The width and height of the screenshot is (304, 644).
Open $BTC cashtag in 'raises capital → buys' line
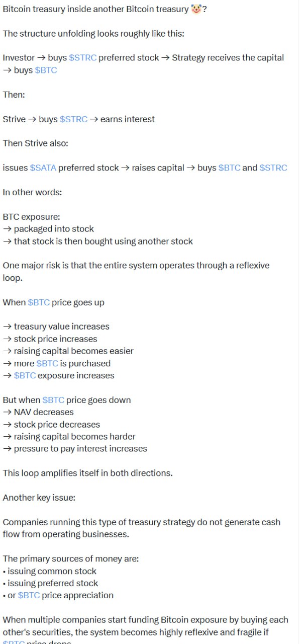pos(229,168)
